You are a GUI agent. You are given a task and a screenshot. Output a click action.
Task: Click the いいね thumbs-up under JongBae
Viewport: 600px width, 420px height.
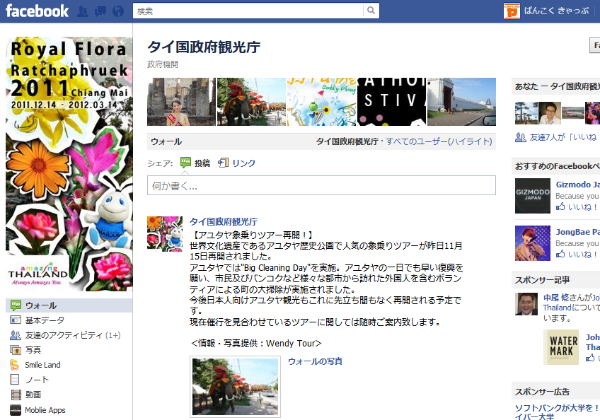(561, 254)
